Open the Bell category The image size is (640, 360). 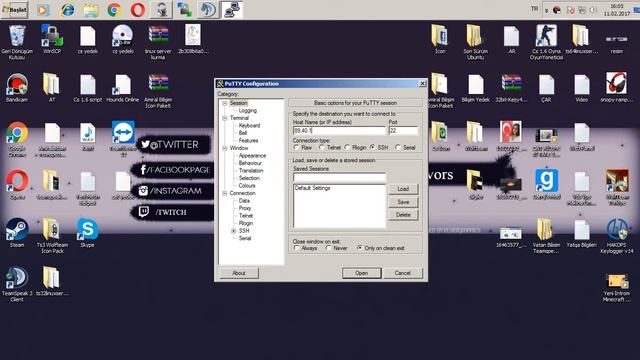click(x=243, y=133)
